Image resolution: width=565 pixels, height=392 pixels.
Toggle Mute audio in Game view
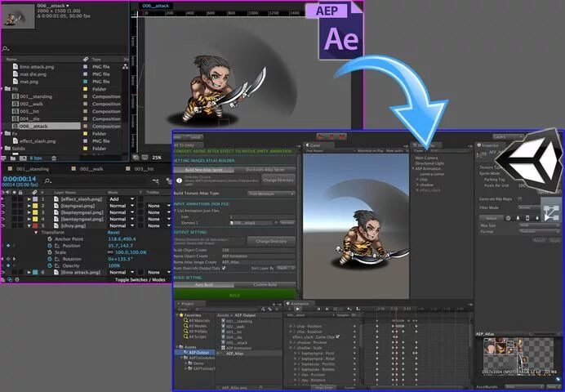coord(394,150)
